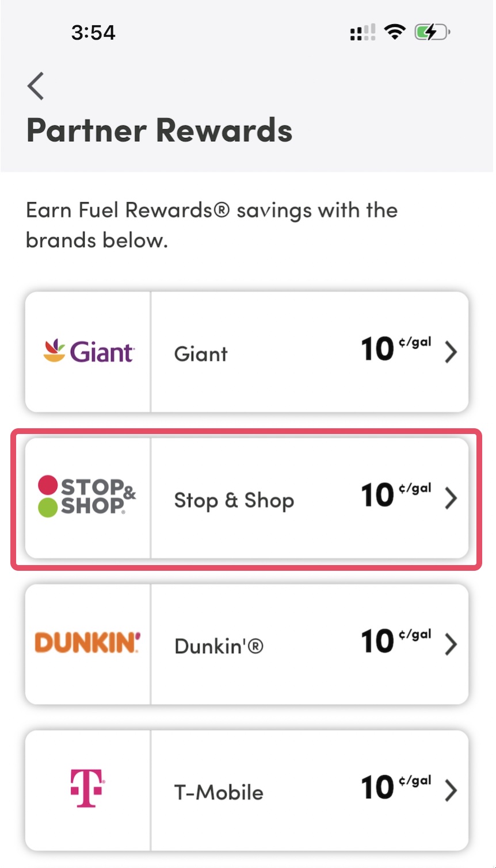The height and width of the screenshot is (868, 496).
Task: Select the T-Mobile partner name label
Action: [219, 792]
